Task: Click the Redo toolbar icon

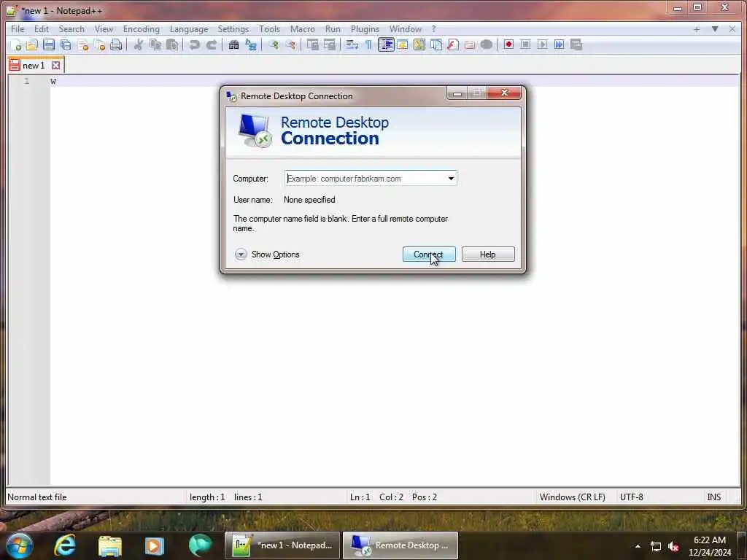Action: (212, 44)
